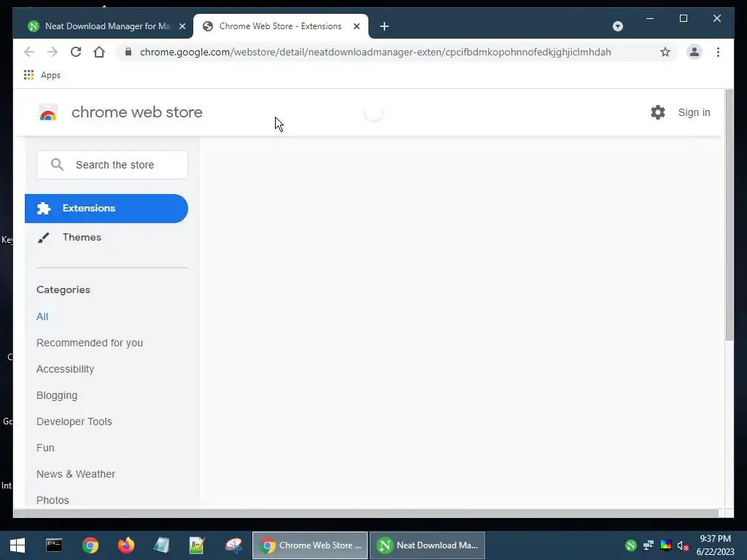Go forward to the next page
Screen dimensions: 747x560
(x=53, y=52)
